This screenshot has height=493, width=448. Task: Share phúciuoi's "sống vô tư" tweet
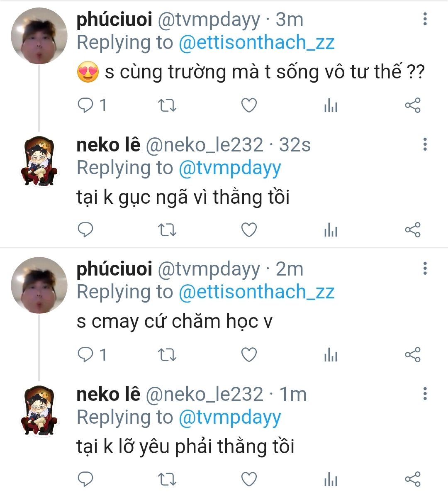tap(412, 106)
